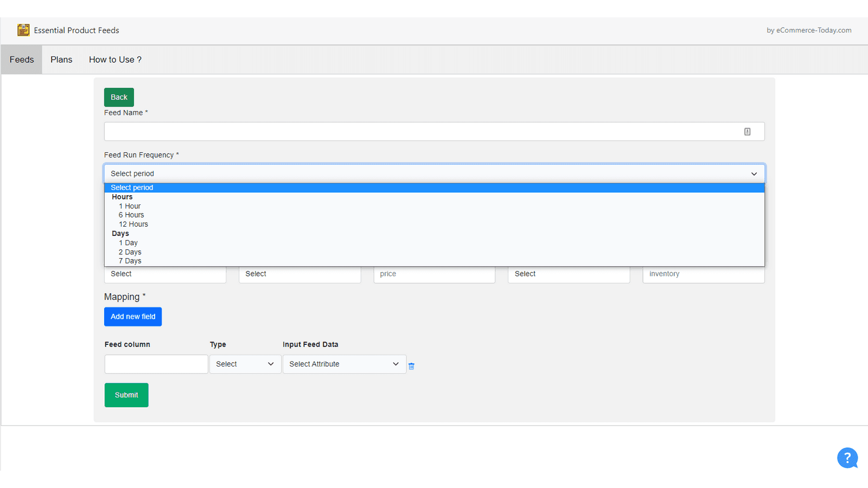The image size is (868, 488).
Task: Open the Type dropdown in the mapping row
Action: pyautogui.click(x=245, y=364)
